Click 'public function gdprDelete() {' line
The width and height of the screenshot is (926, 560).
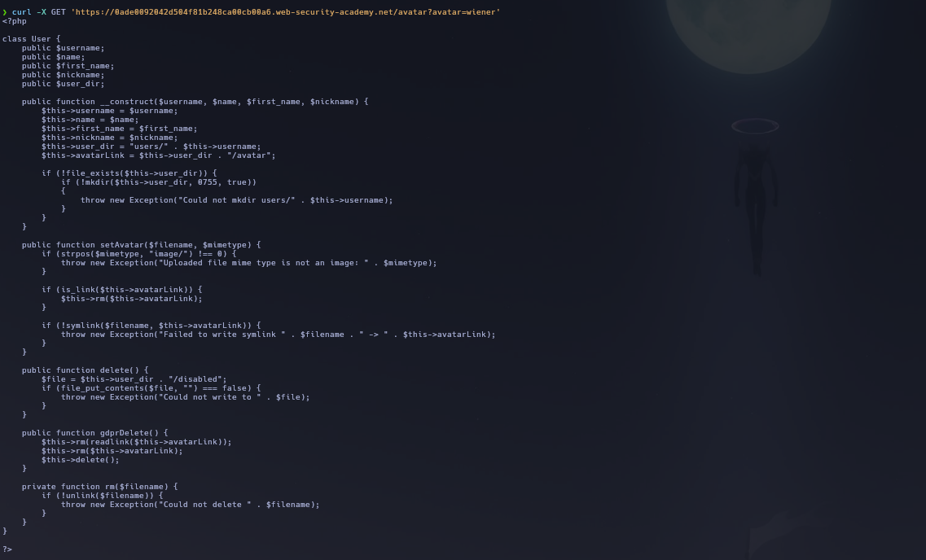pyautogui.click(x=95, y=433)
